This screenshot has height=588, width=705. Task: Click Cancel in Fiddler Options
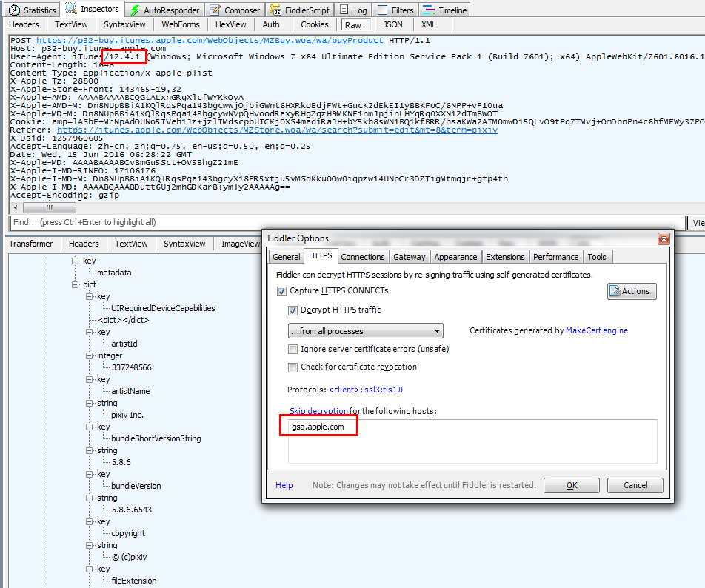pyautogui.click(x=635, y=486)
